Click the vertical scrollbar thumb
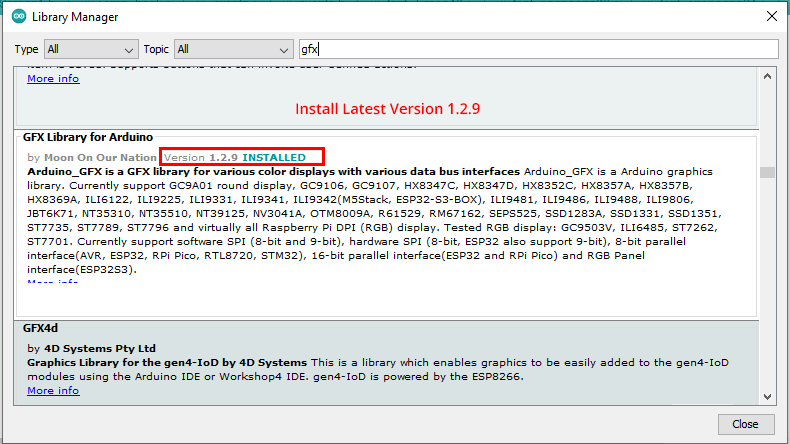The width and height of the screenshot is (790, 444). click(x=767, y=172)
